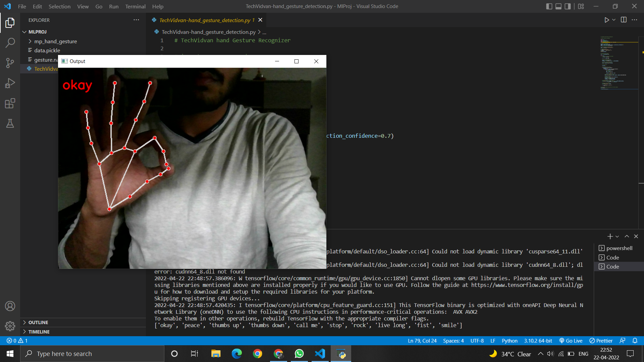Open the Search view in activity bar
Viewport: 644px width, 362px height.
point(10,43)
